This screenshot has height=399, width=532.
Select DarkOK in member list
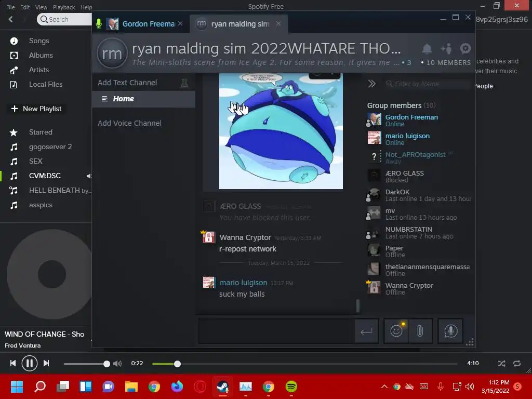419,195
